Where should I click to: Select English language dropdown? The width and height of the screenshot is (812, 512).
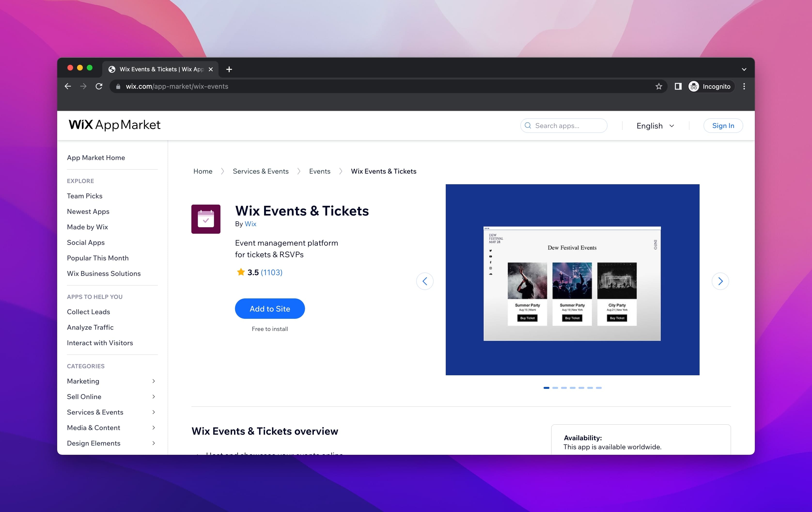click(x=656, y=125)
